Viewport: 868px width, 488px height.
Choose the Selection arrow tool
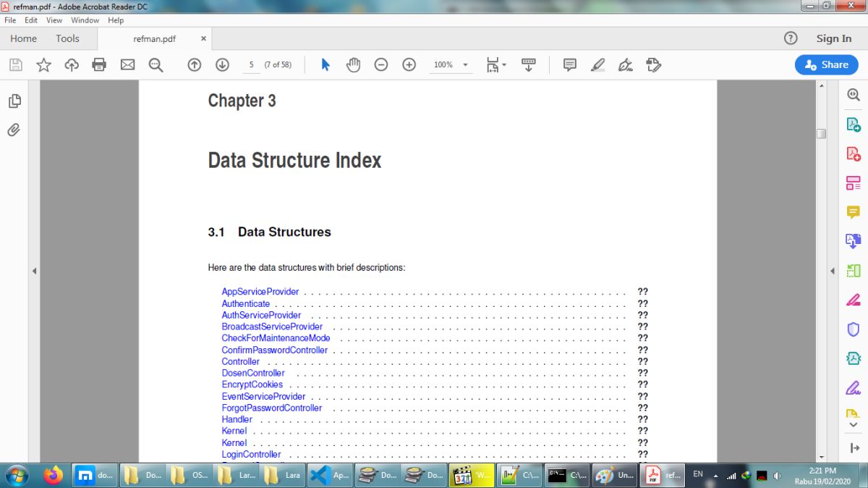pyautogui.click(x=325, y=65)
